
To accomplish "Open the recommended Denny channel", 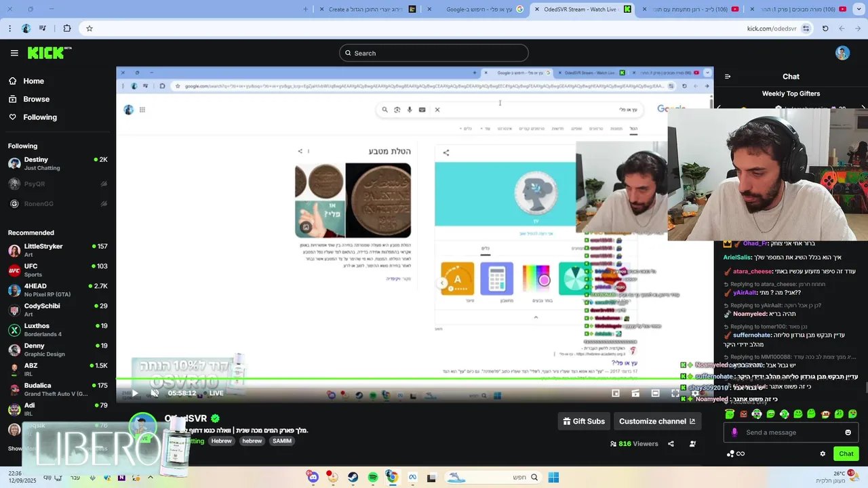I will click(58, 349).
